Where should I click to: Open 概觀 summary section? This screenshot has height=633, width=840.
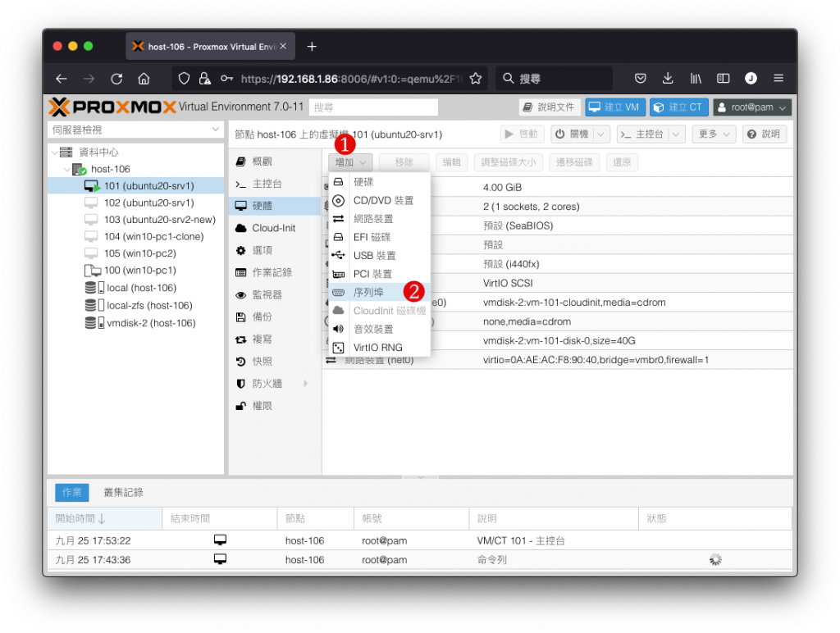point(275,162)
